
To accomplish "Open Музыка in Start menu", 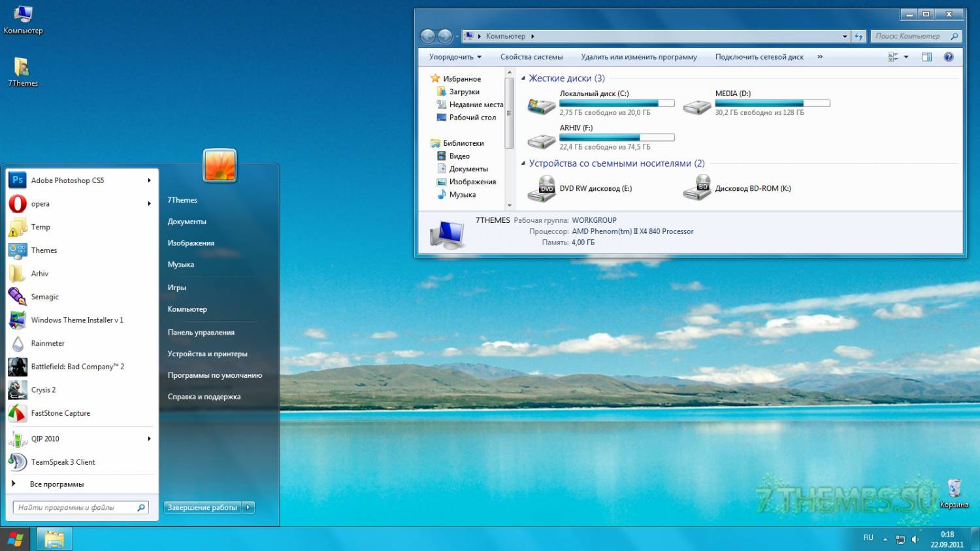I will point(181,265).
